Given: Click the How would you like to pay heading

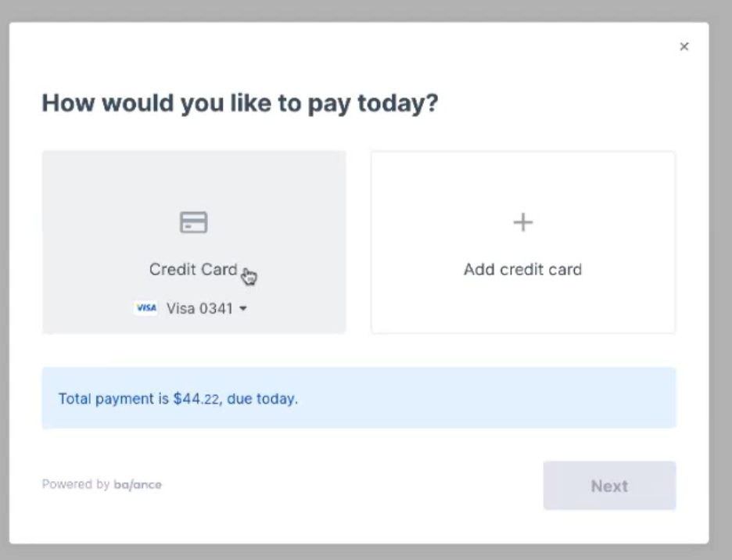Looking at the screenshot, I should coord(240,103).
